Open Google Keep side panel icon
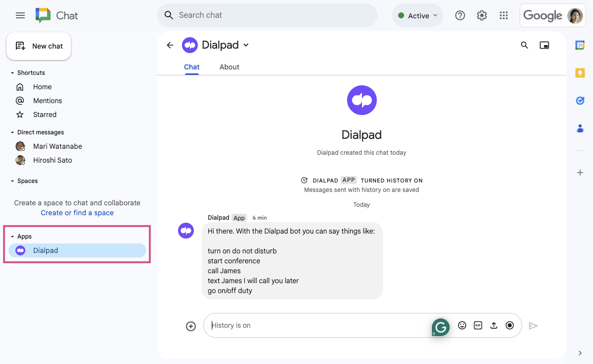This screenshot has width=593, height=364. (x=580, y=72)
